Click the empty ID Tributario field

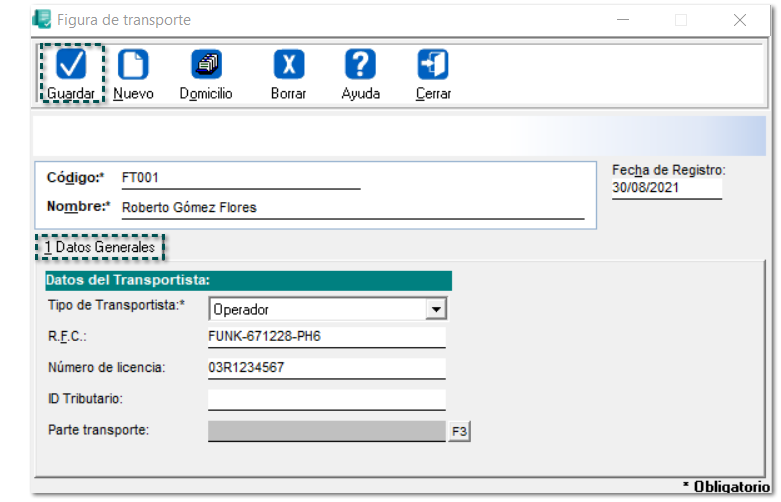pos(325,400)
